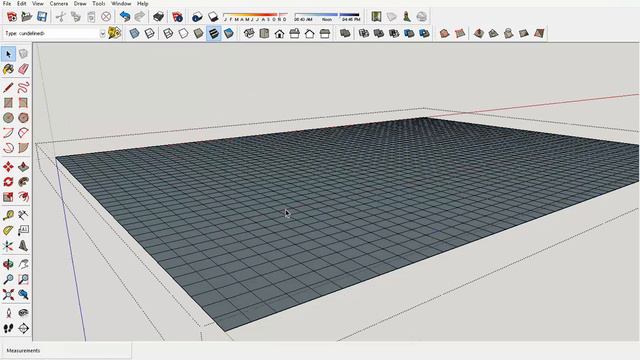Open the Tools menu

point(98,3)
